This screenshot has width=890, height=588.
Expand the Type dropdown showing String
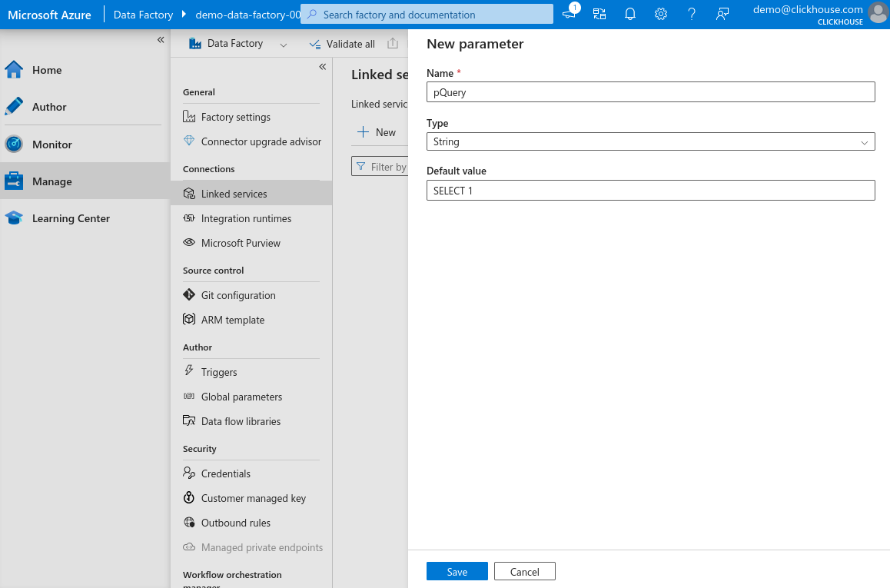(865, 141)
